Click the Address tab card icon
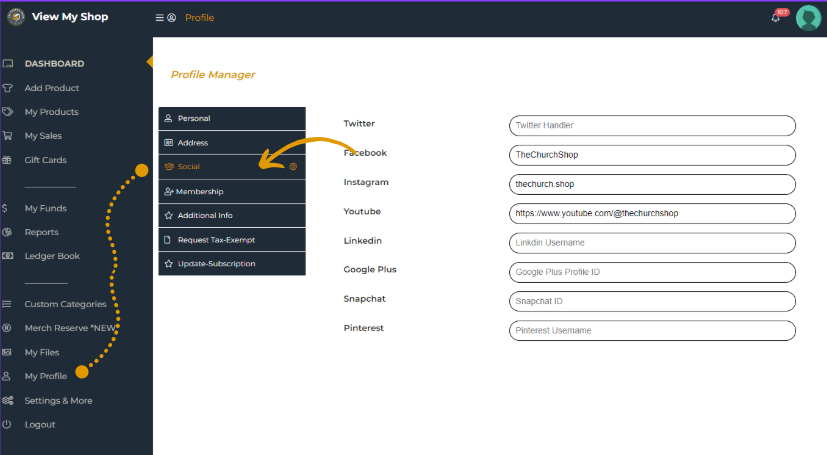Screen dimensions: 827x455 169,142
